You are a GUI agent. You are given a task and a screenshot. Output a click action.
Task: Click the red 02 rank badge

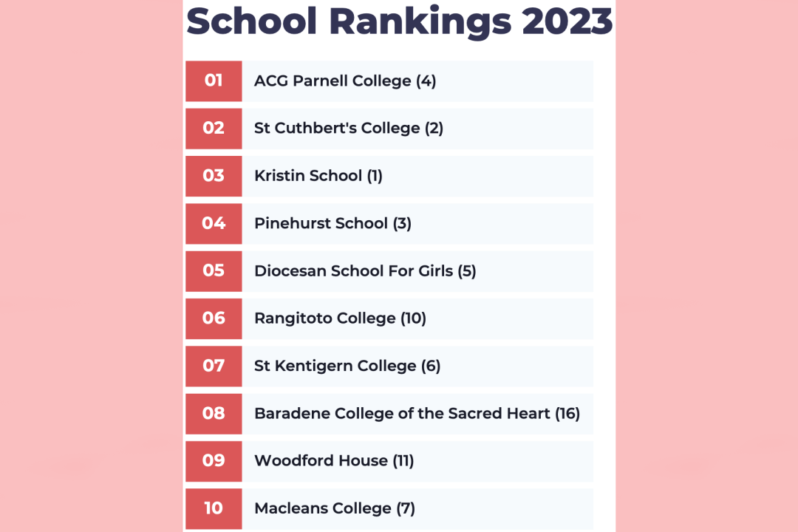[x=214, y=128]
